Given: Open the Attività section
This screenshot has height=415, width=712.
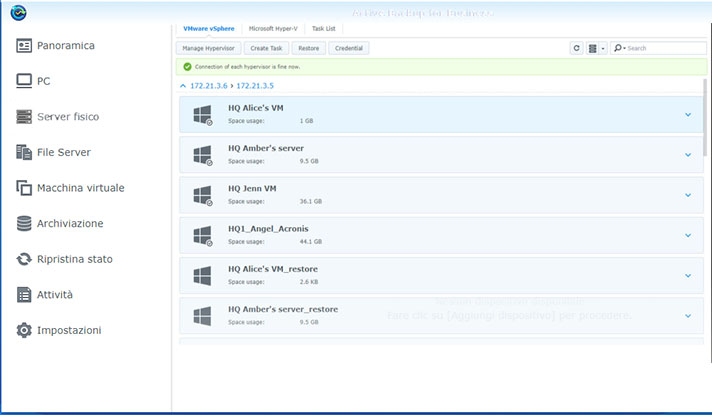Looking at the screenshot, I should [x=54, y=295].
